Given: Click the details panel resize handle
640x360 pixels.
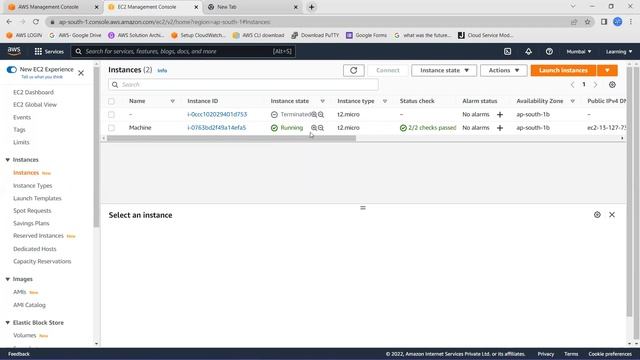Looking at the screenshot, I should (363, 208).
